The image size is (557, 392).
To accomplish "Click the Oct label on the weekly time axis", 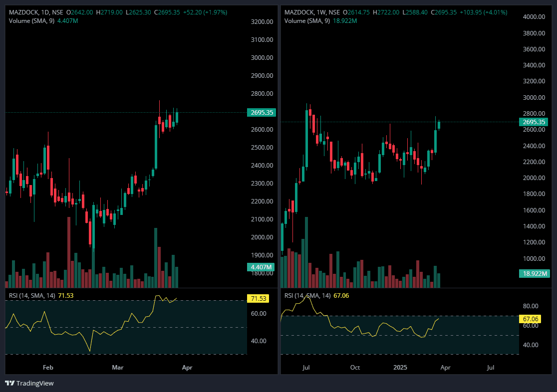I will pos(355,368).
